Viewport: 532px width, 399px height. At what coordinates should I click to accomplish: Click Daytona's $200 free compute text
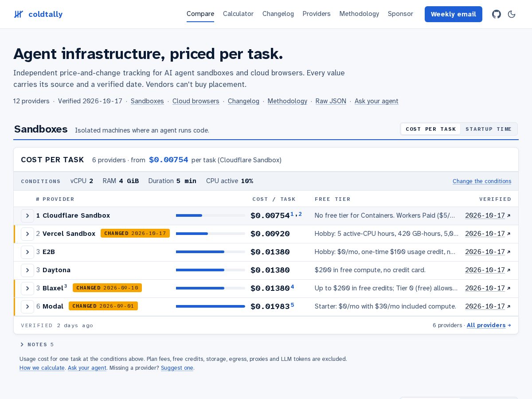pyautogui.click(x=370, y=270)
